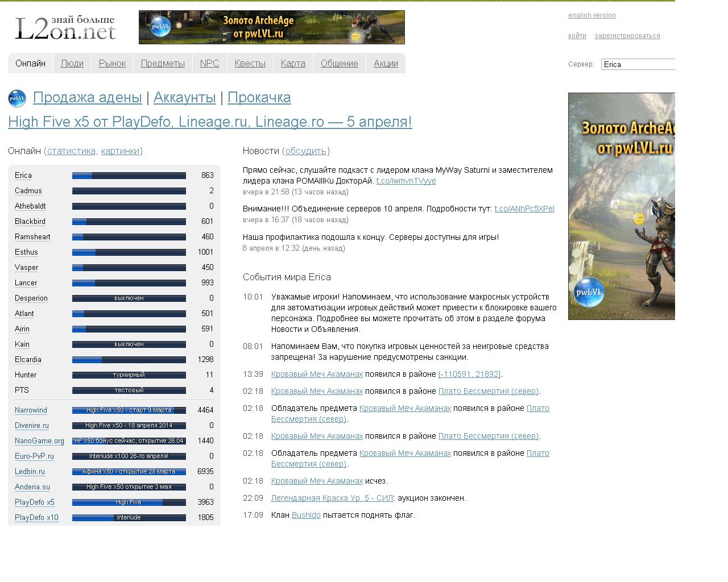Screen dimensions: 728x582
Task: Click the Hunter server row text
Action: tap(26, 375)
